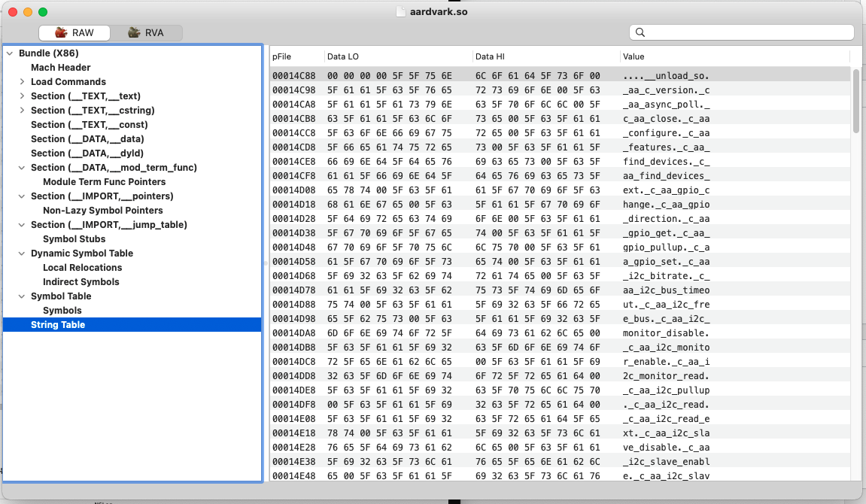Screen dimensions: 866x504
Task: Select the String Table item
Action: point(132,325)
